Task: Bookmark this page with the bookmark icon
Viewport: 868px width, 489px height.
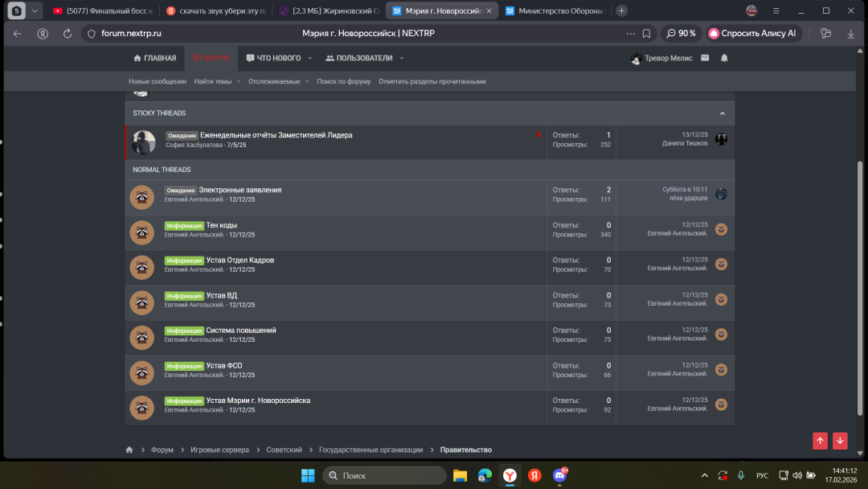Action: pos(647,34)
